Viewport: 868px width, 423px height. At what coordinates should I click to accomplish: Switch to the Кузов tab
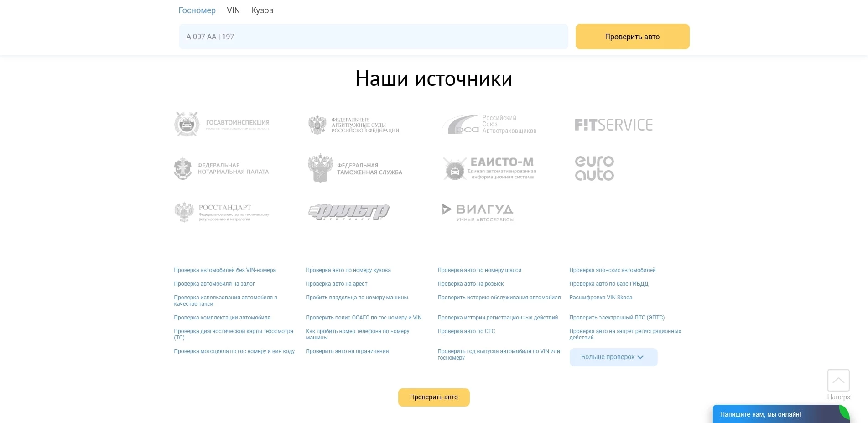pos(263,10)
